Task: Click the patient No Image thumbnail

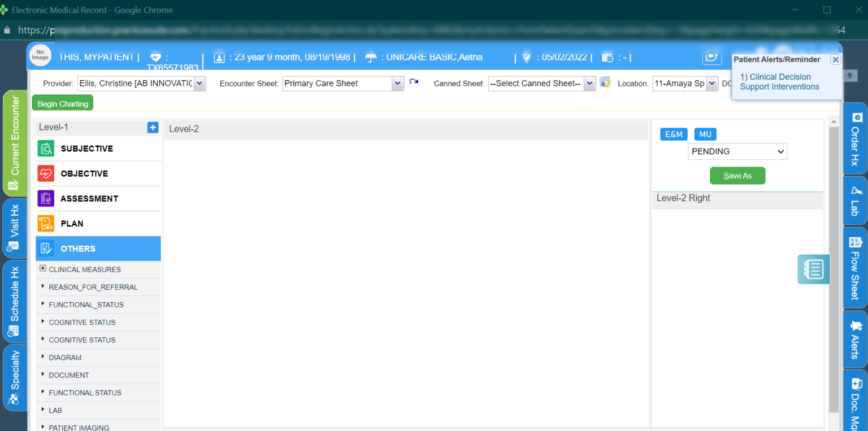Action: pyautogui.click(x=40, y=54)
